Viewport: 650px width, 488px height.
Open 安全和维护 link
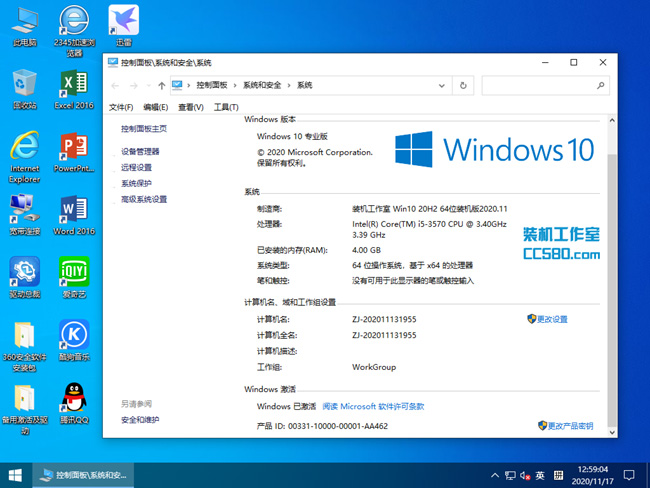click(140, 420)
